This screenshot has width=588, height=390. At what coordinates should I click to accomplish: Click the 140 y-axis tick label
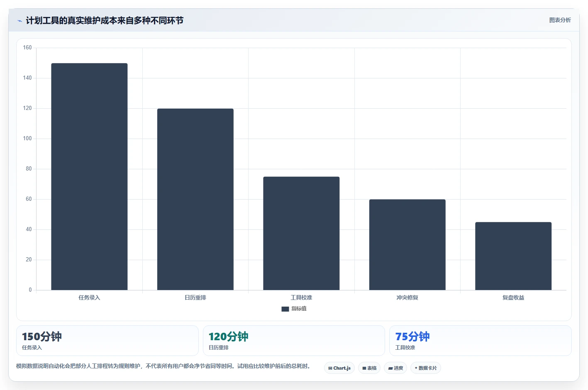coord(27,78)
